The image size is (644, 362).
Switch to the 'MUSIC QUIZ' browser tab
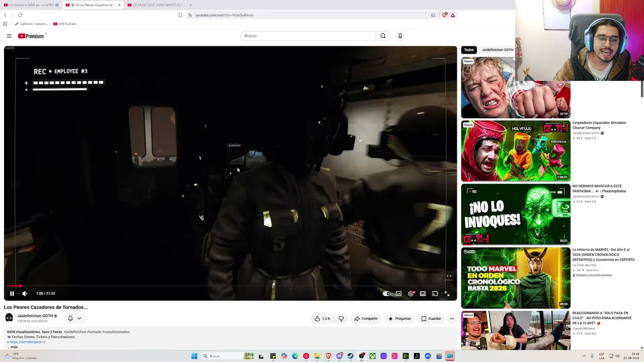tap(155, 5)
